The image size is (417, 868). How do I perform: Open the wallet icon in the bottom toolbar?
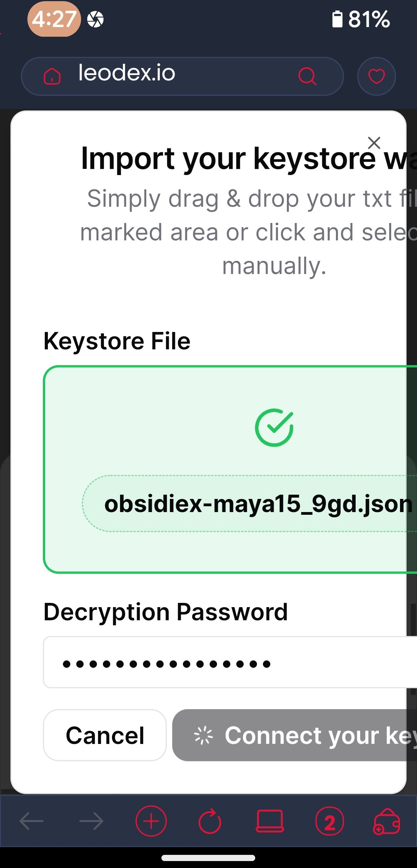[x=386, y=822]
